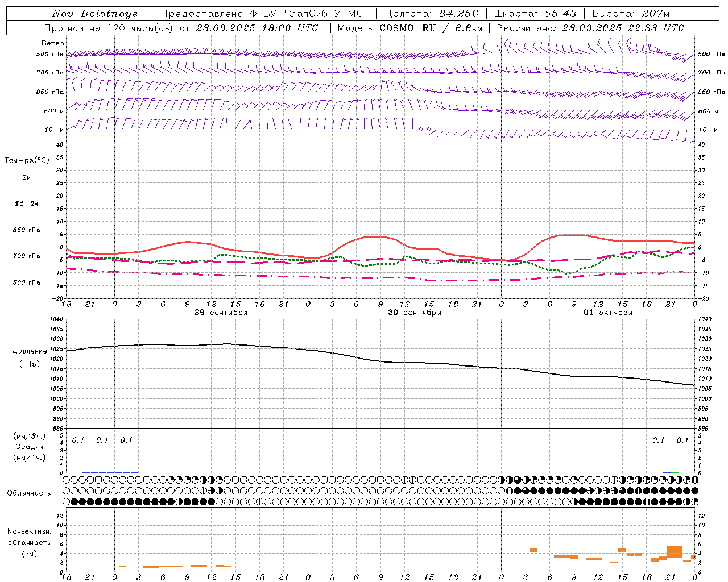
Task: Click the Давление pressure panel label
Action: (x=30, y=351)
